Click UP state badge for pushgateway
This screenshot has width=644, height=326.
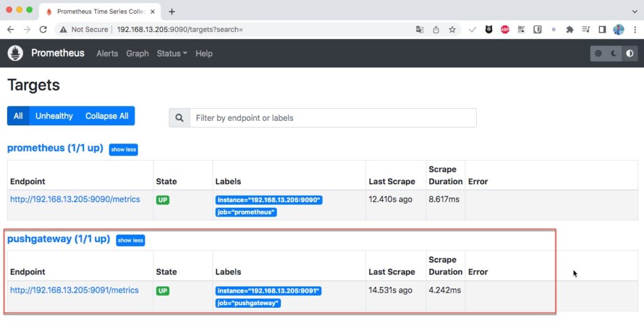[x=163, y=291]
